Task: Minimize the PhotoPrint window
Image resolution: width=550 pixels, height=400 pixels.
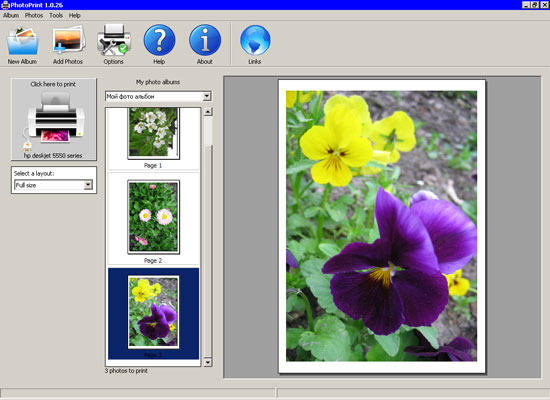Action: [x=526, y=5]
